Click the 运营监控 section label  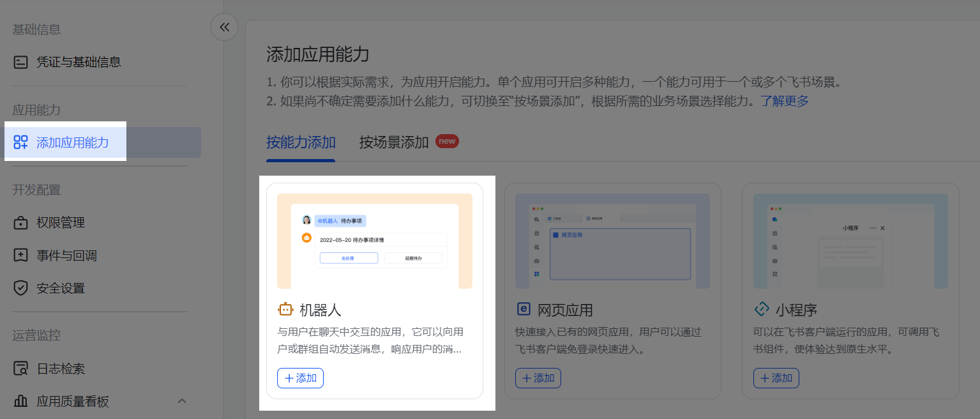(x=37, y=335)
